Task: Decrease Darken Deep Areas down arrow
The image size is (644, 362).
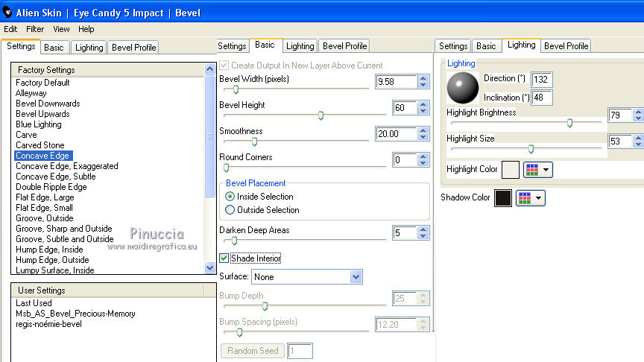Action: [423, 236]
